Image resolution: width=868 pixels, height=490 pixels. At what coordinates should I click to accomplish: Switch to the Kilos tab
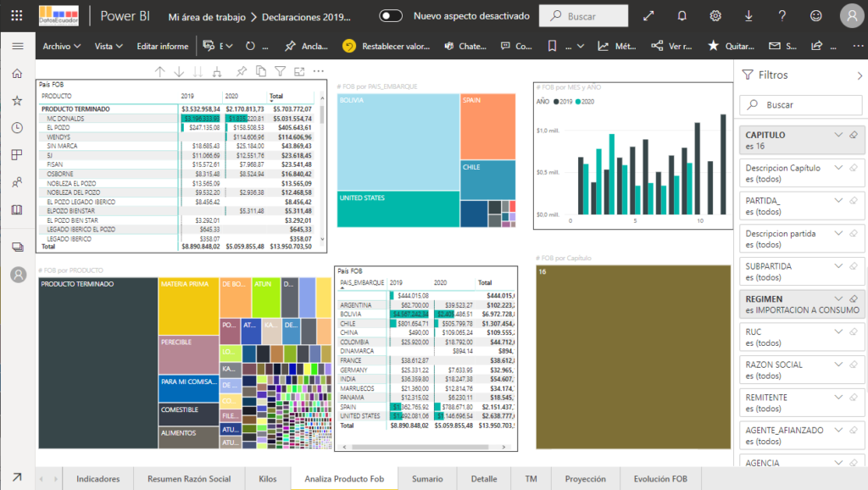(267, 478)
